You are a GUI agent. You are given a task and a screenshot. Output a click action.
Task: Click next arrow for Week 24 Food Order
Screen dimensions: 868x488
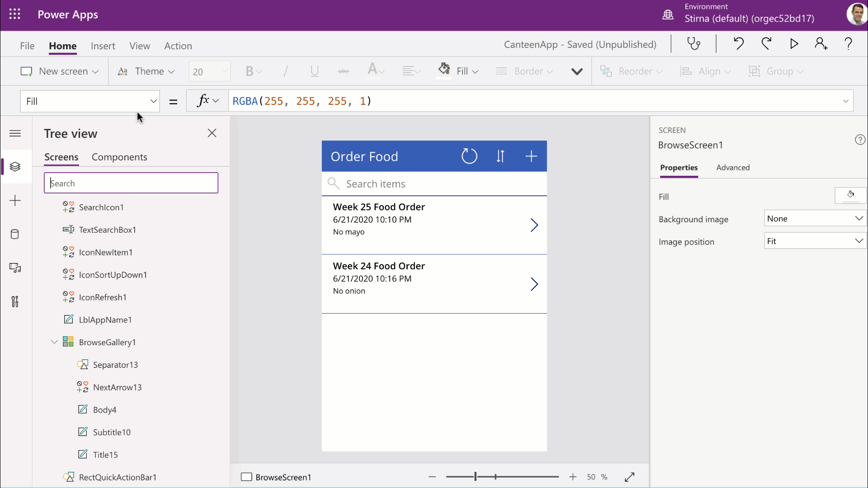click(534, 284)
